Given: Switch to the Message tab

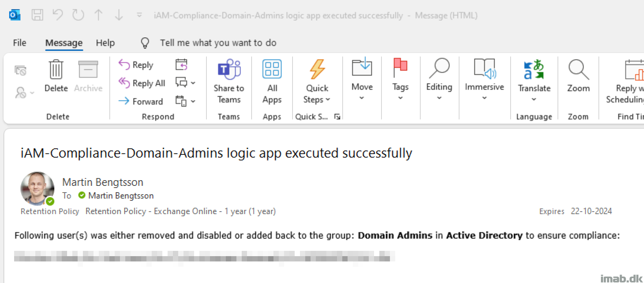Looking at the screenshot, I should (x=64, y=43).
